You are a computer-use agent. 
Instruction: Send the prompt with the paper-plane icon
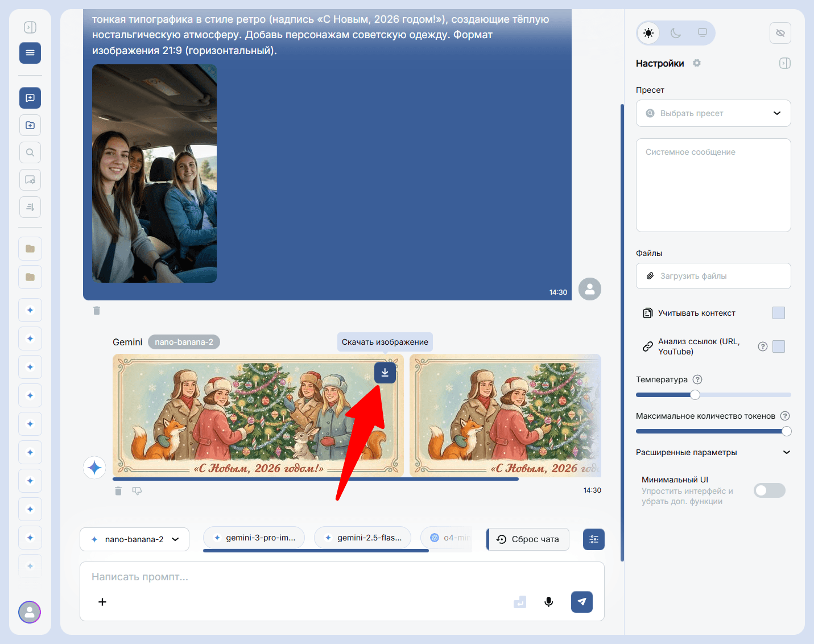tap(581, 601)
